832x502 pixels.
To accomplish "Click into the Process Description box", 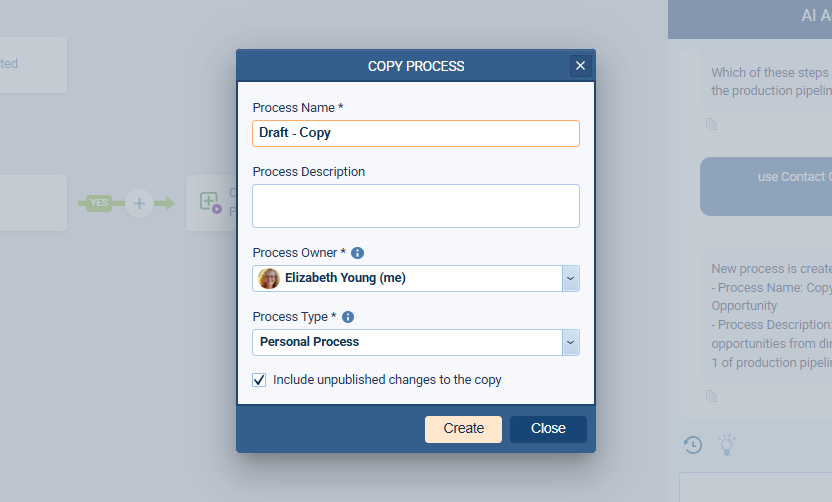I will click(x=415, y=206).
